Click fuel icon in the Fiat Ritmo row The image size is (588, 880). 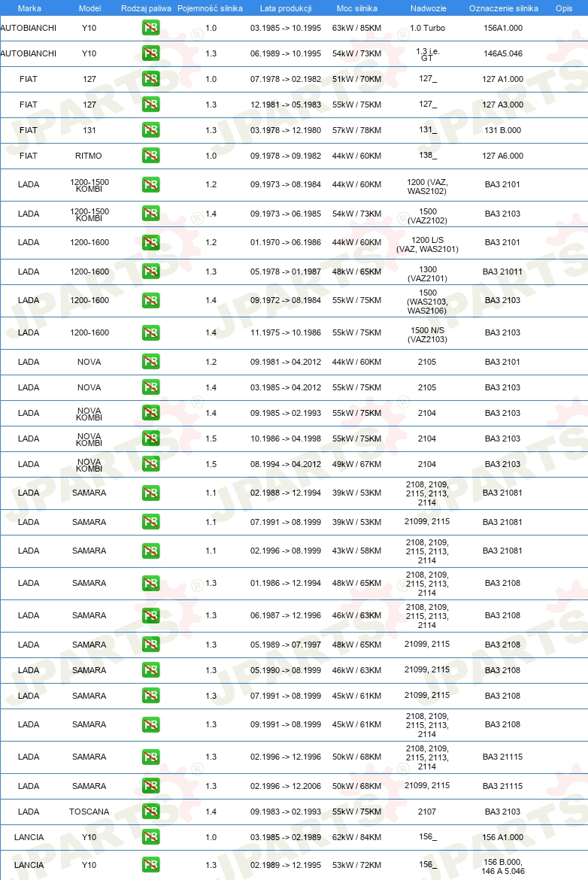151,156
